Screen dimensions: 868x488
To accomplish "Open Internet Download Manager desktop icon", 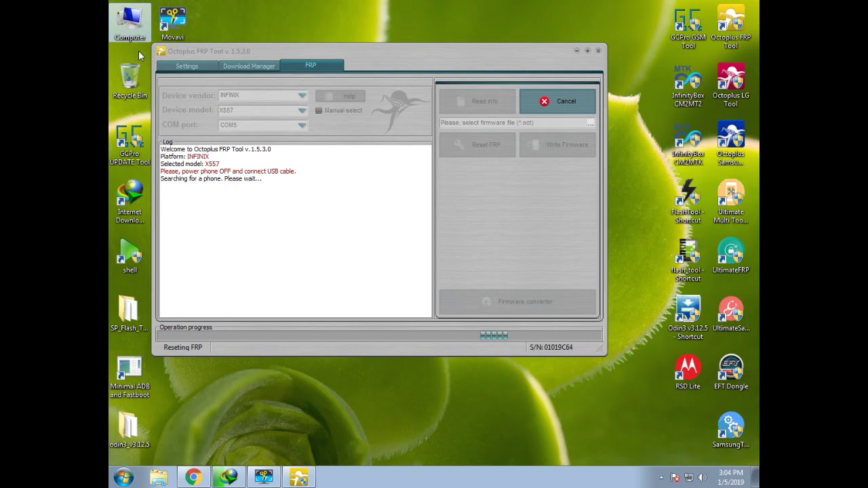I will [130, 202].
